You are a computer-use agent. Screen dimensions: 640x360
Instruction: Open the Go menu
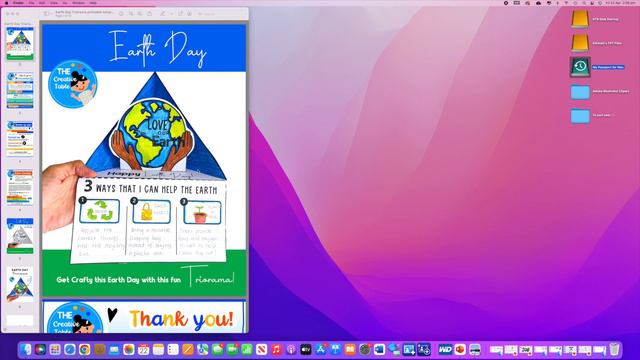tap(65, 3)
